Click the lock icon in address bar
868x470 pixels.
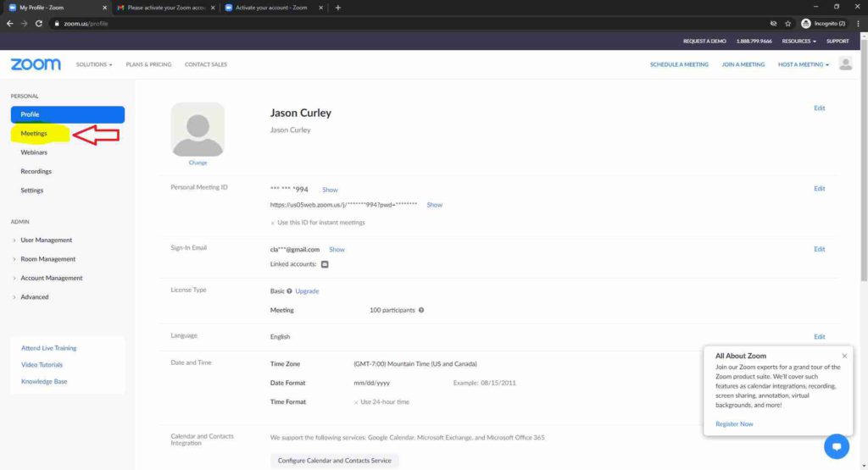[57, 23]
